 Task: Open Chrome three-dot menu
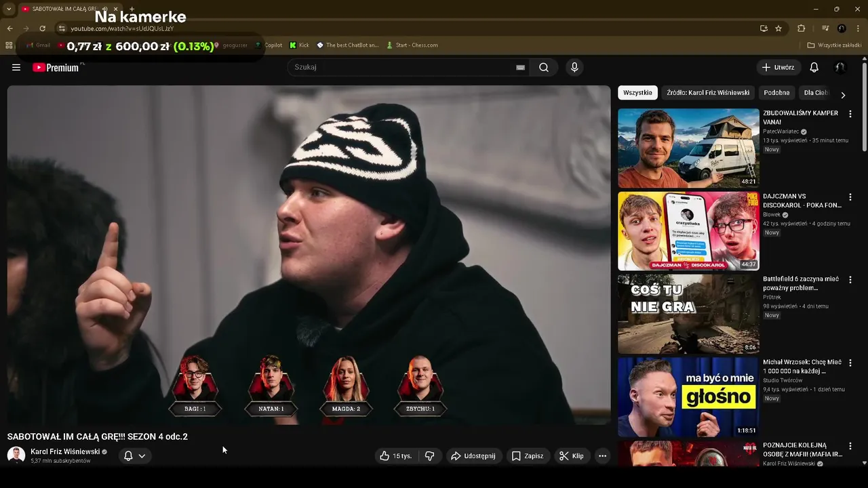tap(859, 28)
